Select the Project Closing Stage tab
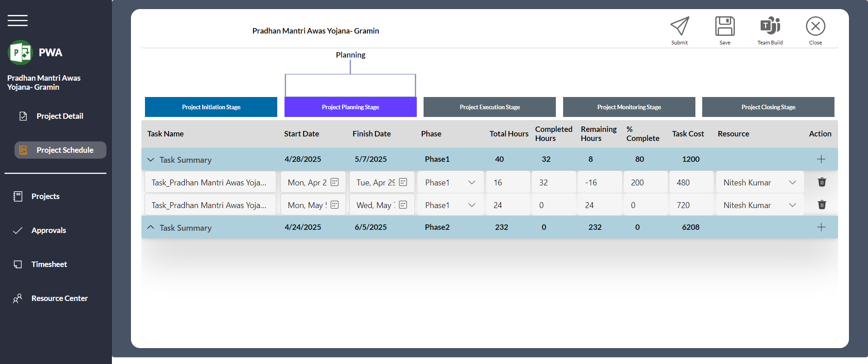The height and width of the screenshot is (364, 868). [768, 107]
